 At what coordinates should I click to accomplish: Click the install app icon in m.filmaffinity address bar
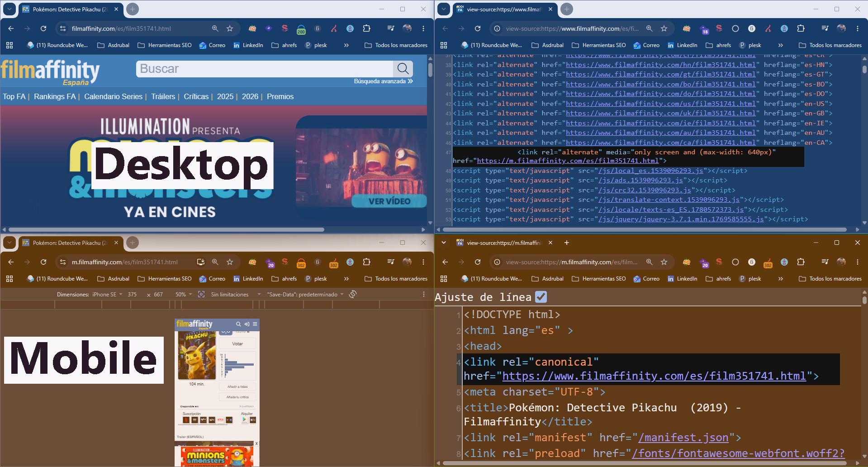(x=200, y=262)
